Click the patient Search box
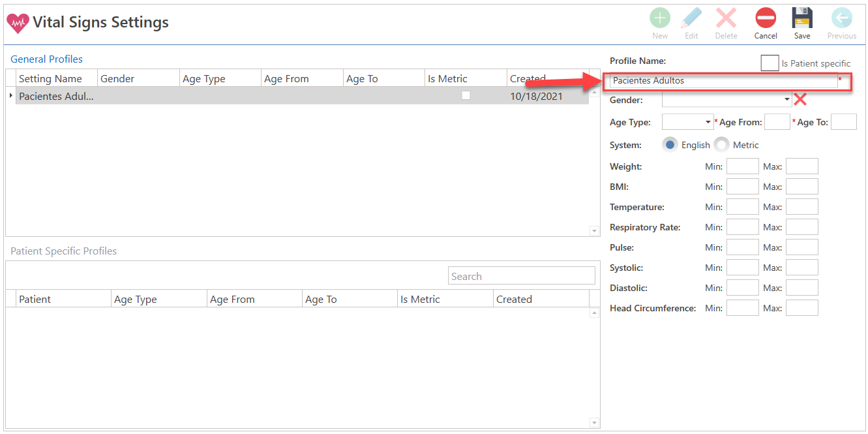The height and width of the screenshot is (434, 868). pyautogui.click(x=522, y=276)
